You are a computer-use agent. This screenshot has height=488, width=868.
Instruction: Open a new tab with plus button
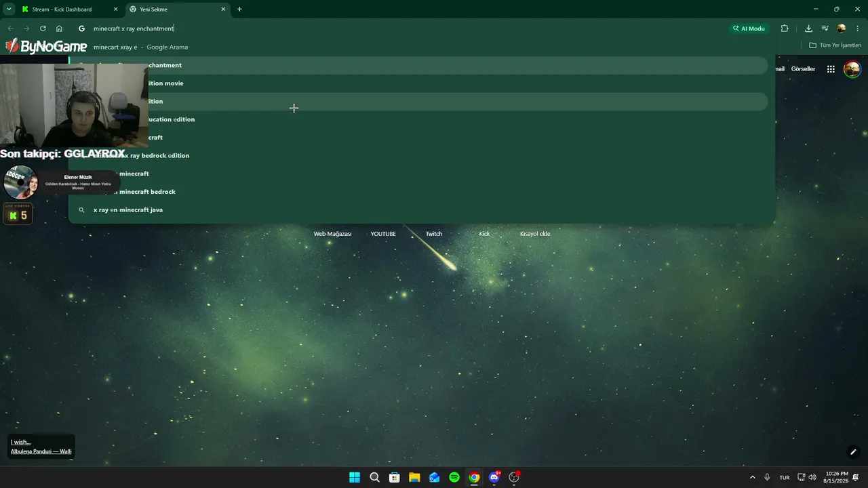(239, 9)
